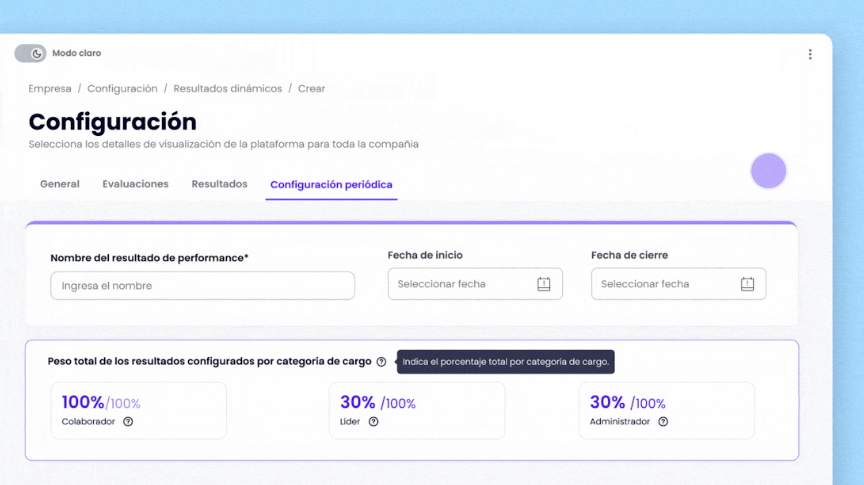Click calendar icon in Fecha de cierre
864x485 pixels.
tap(747, 284)
